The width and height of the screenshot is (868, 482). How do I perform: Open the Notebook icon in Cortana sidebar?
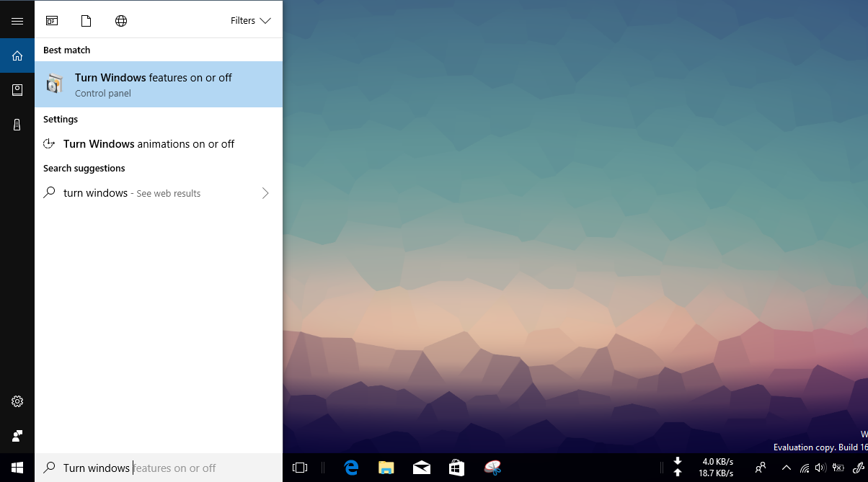coord(17,90)
